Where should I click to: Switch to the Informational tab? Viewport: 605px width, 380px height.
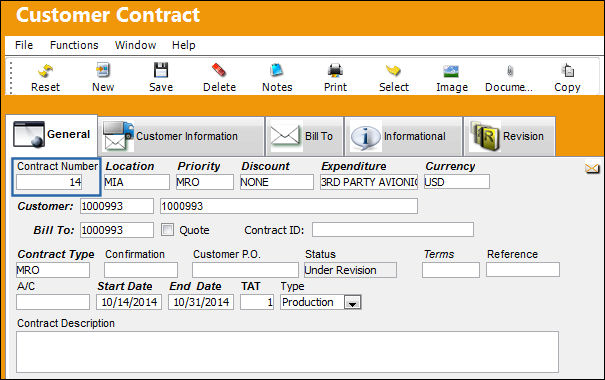tap(403, 136)
